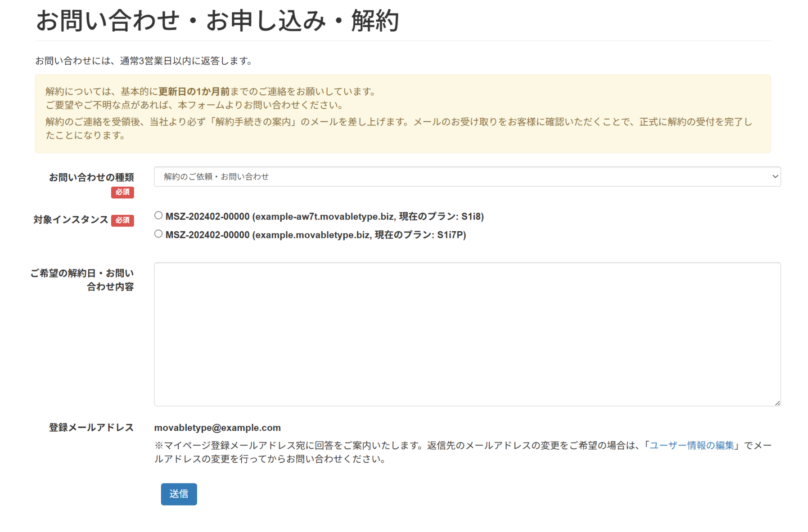808x532 pixels.
Task: Open the ユーザー情報の編集 link
Action: [691, 446]
